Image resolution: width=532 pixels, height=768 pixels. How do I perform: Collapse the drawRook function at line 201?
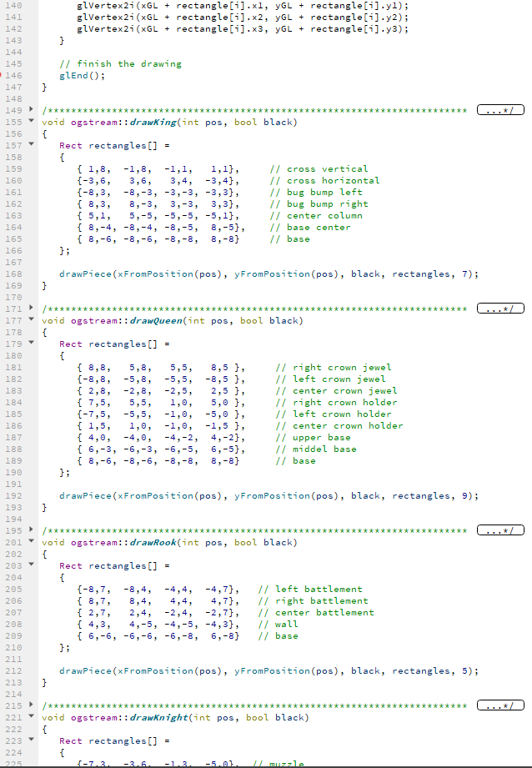point(32,541)
